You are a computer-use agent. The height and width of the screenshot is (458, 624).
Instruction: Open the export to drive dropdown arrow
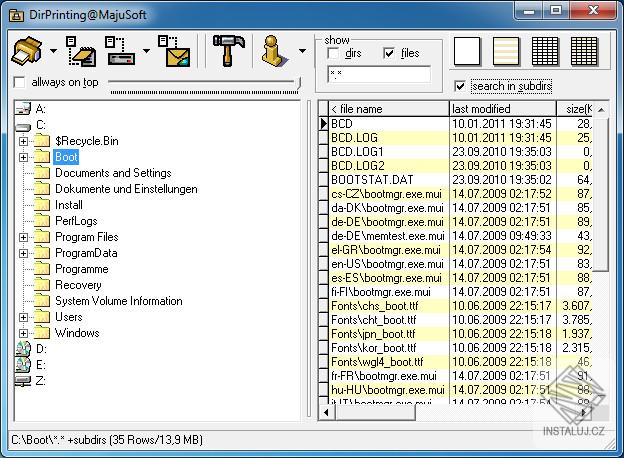pos(146,51)
